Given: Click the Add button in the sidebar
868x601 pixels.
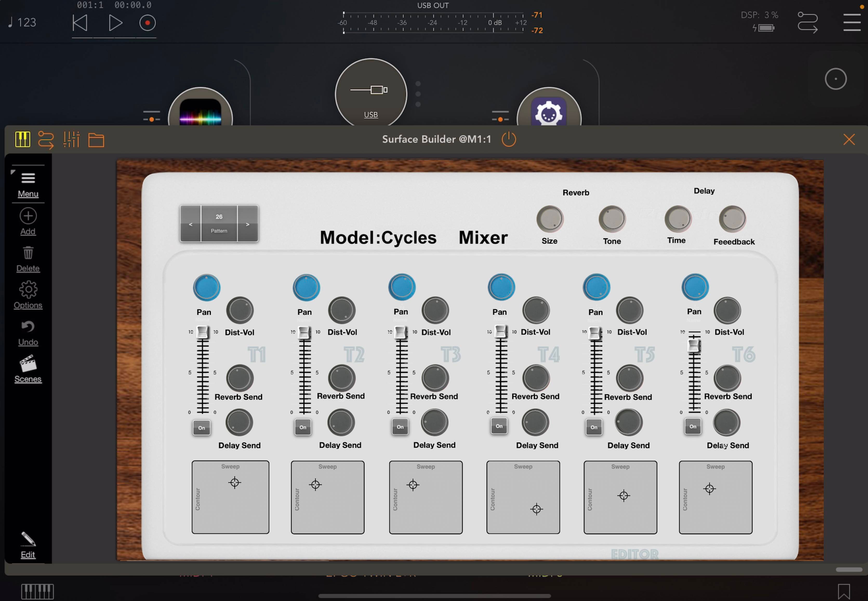Looking at the screenshot, I should coord(28,216).
